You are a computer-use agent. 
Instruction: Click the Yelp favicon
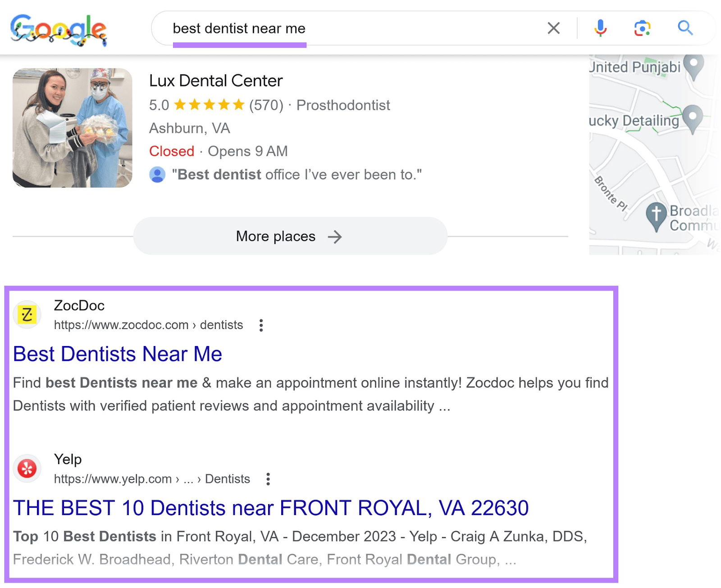27,469
